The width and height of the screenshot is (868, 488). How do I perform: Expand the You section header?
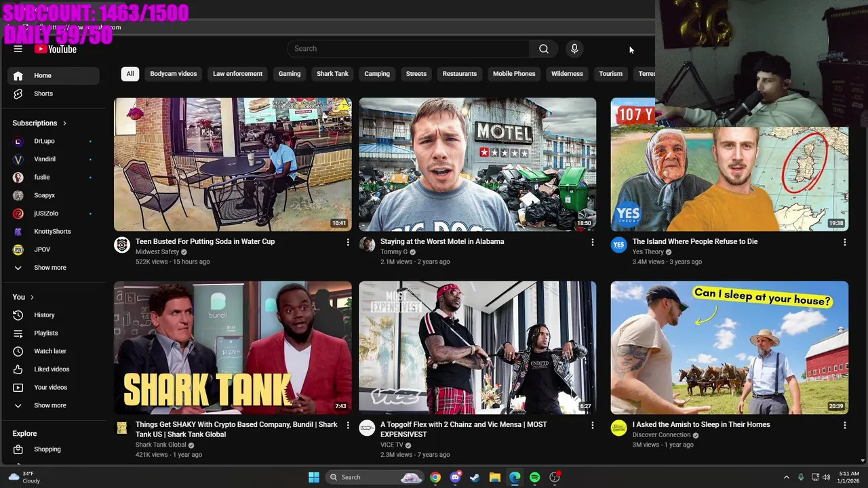click(x=23, y=297)
